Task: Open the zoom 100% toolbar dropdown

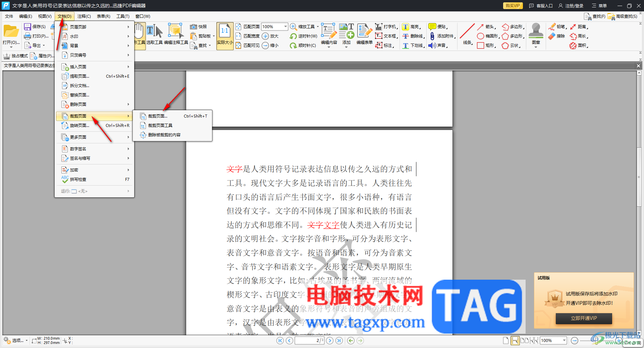Action: (285, 26)
